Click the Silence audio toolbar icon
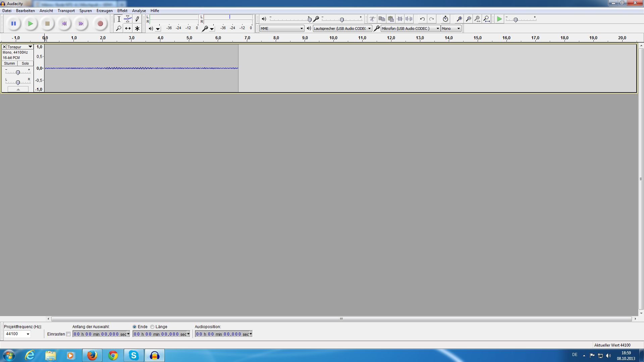644x362 pixels. click(409, 19)
